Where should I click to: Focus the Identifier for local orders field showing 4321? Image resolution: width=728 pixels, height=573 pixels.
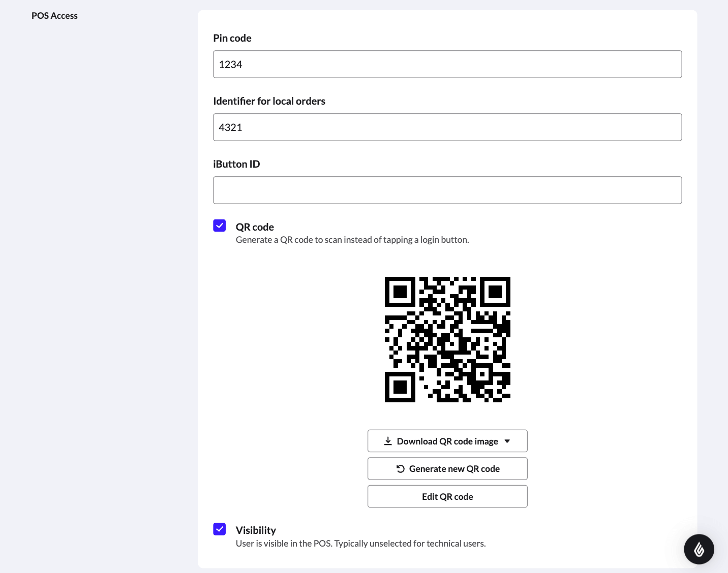[447, 127]
